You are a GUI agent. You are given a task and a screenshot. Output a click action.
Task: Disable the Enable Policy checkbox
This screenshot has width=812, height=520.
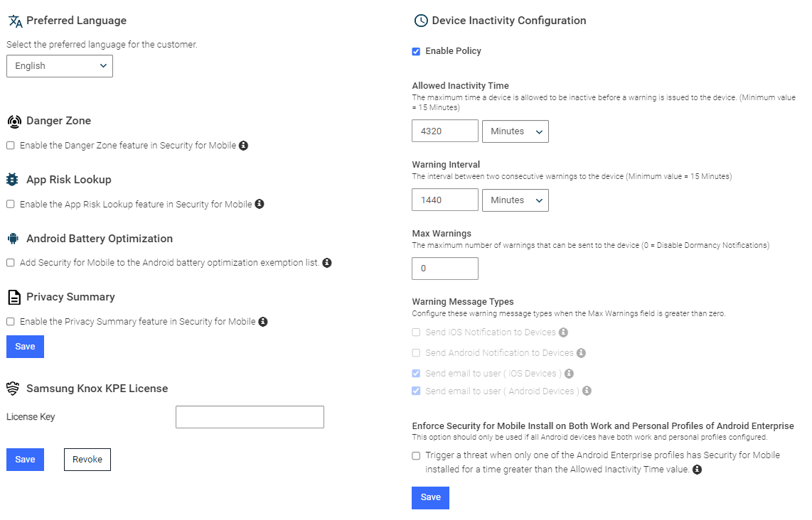pyautogui.click(x=416, y=50)
